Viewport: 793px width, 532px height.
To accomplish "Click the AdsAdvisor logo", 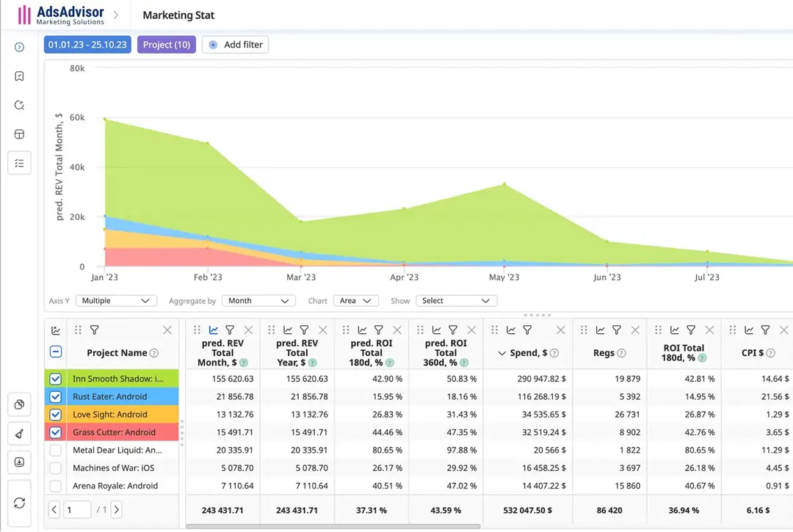I will [x=61, y=15].
